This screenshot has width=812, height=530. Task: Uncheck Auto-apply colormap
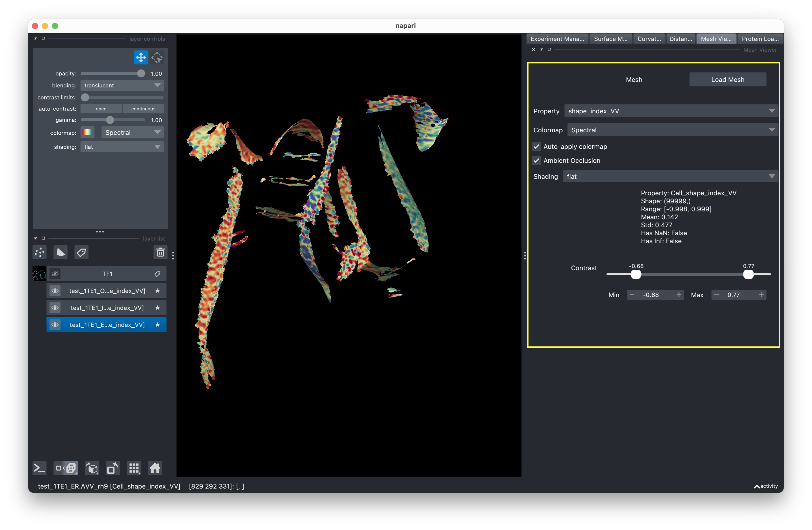[537, 147]
